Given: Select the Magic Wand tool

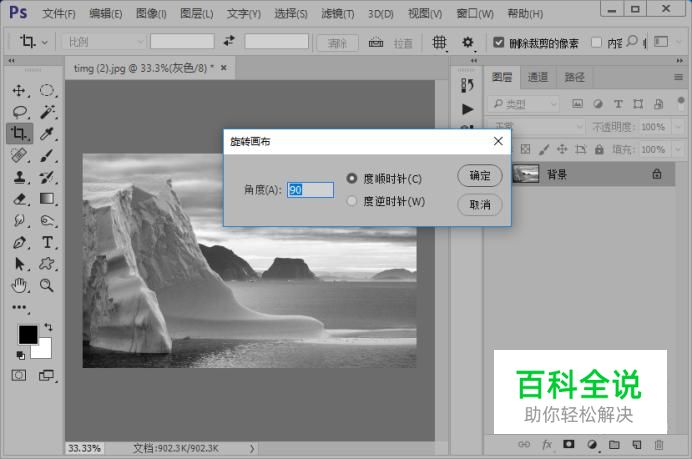Looking at the screenshot, I should click(x=47, y=112).
